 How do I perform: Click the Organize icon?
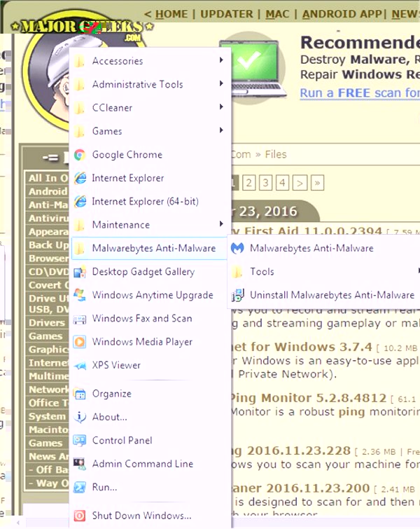(80, 394)
